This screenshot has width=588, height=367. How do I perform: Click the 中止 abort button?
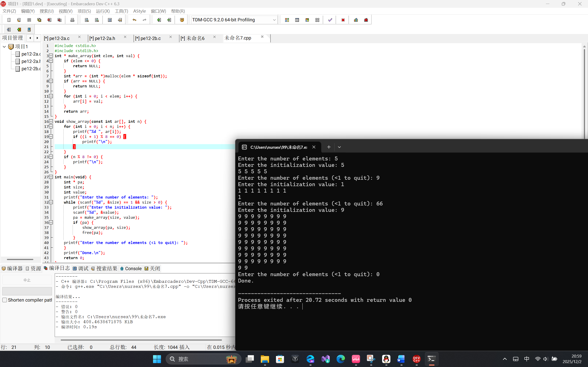(27, 280)
